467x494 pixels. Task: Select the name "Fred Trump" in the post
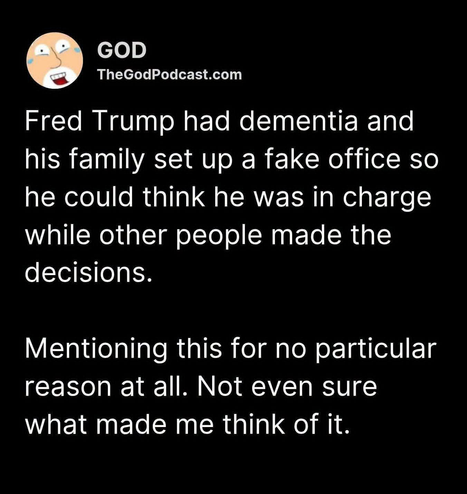[x=99, y=121]
